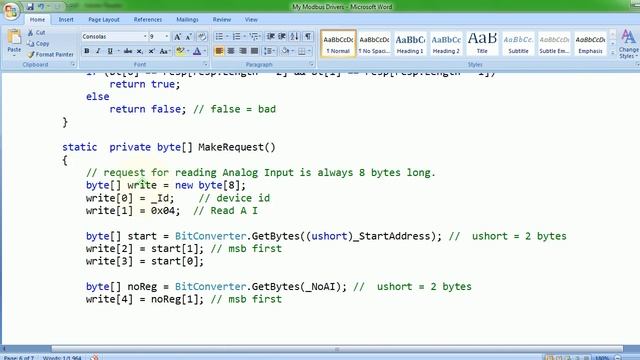
Task: Click the Cut scissors icon
Action: pos(37,32)
